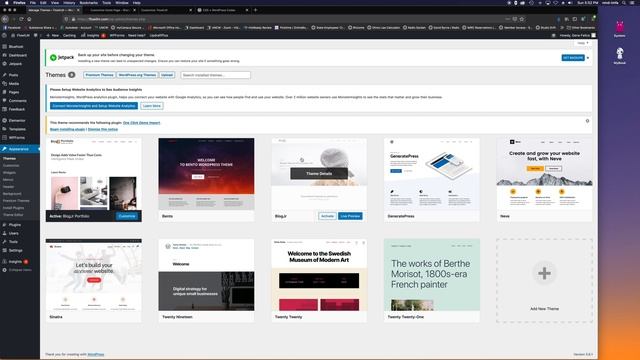Viewport: 640px width, 360px height.
Task: Activate the Blogz theme
Action: [327, 216]
